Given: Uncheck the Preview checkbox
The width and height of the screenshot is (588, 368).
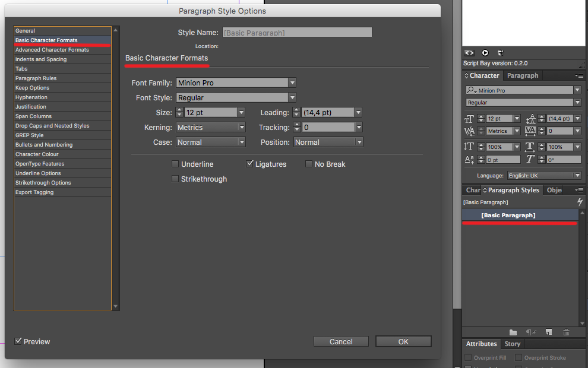Looking at the screenshot, I should pyautogui.click(x=18, y=341).
